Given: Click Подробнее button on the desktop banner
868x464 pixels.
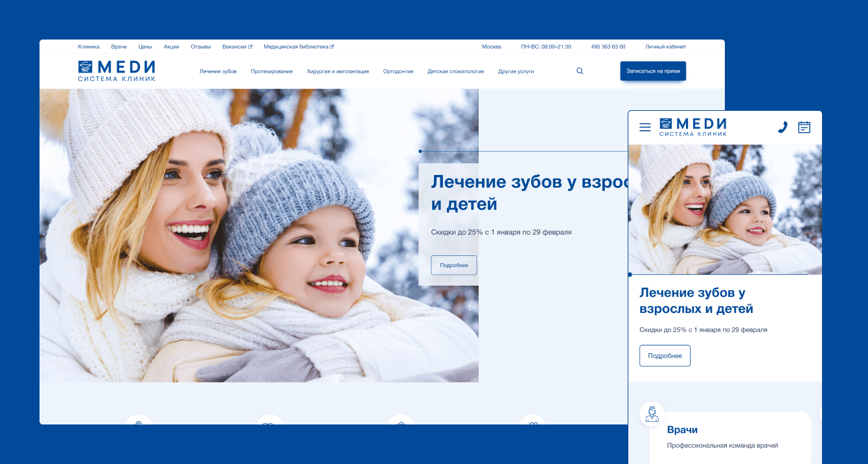Looking at the screenshot, I should point(453,265).
